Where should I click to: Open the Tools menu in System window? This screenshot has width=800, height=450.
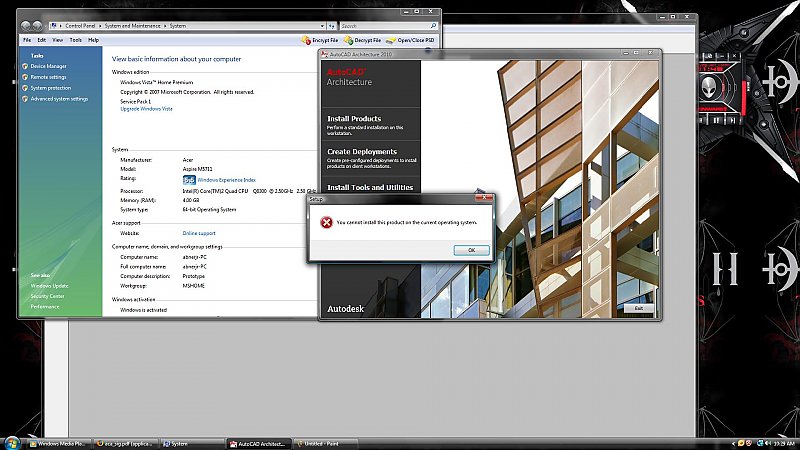76,40
